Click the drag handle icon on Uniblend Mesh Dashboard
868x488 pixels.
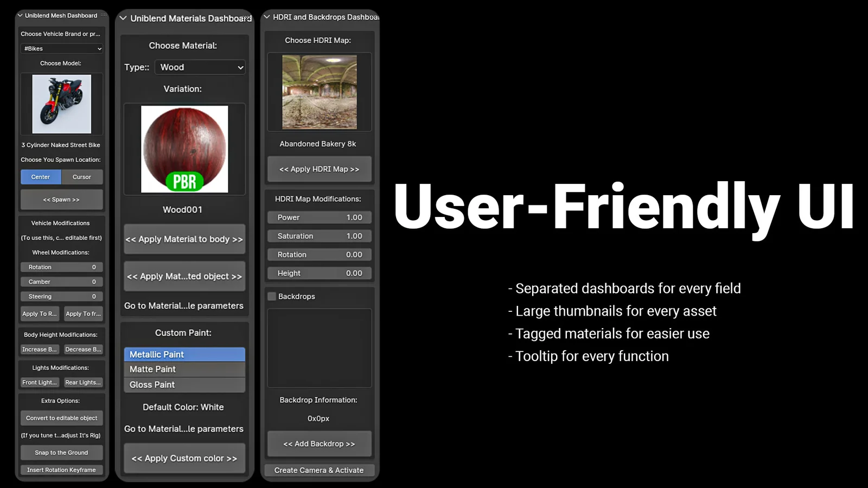tap(103, 15)
